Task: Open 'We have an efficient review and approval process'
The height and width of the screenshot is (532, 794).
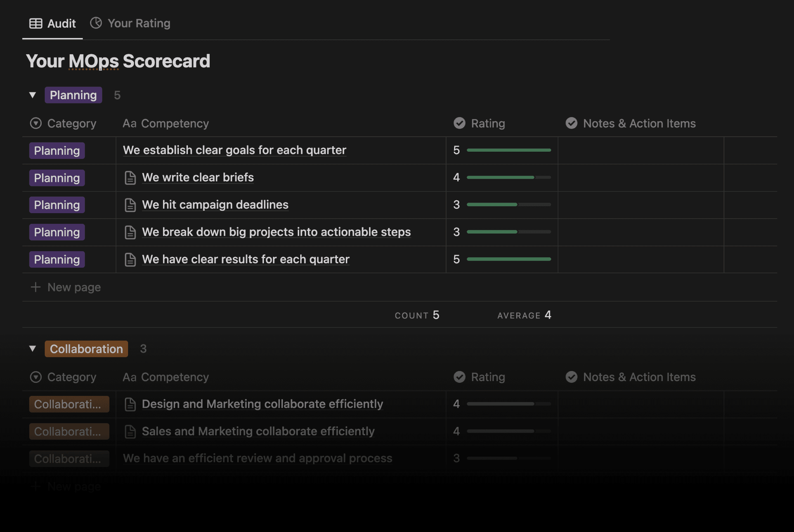Action: coord(258,458)
